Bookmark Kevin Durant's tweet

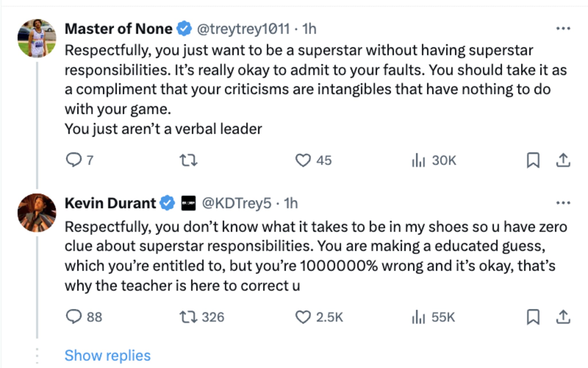coord(533,317)
